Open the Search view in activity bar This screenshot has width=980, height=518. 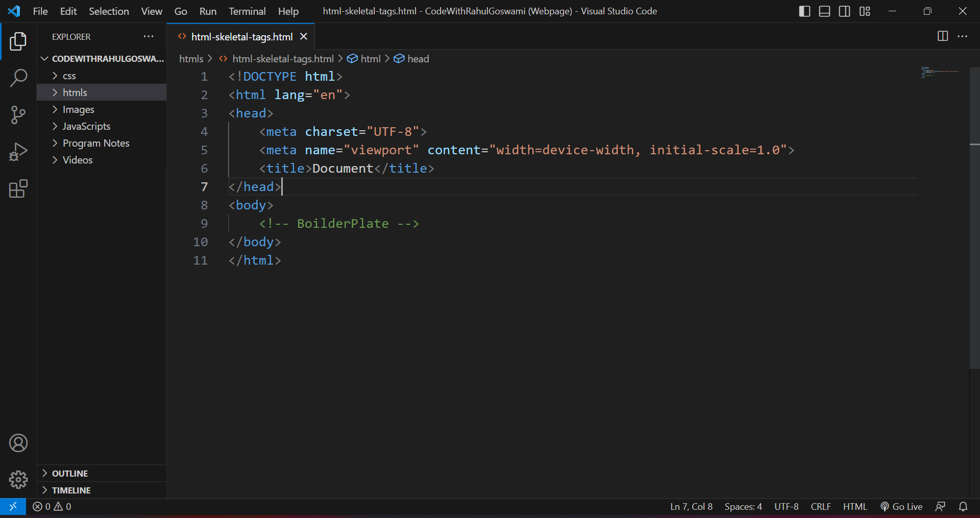(18, 78)
